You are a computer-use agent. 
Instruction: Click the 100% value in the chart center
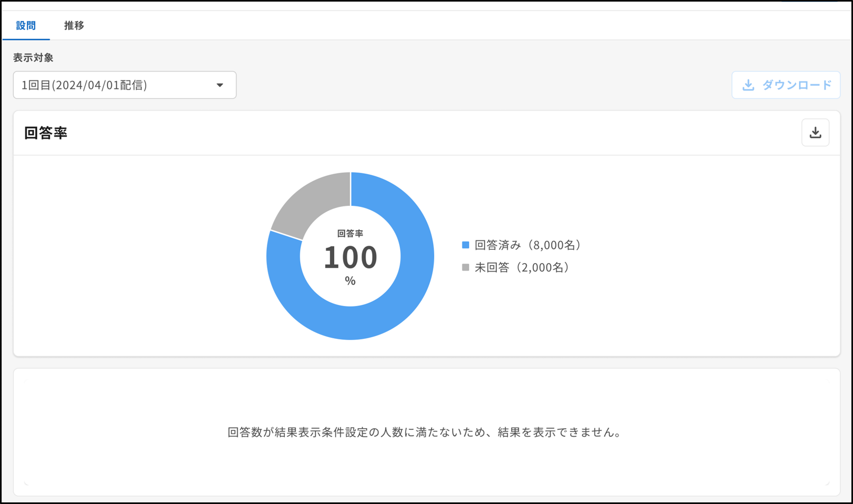(x=351, y=258)
